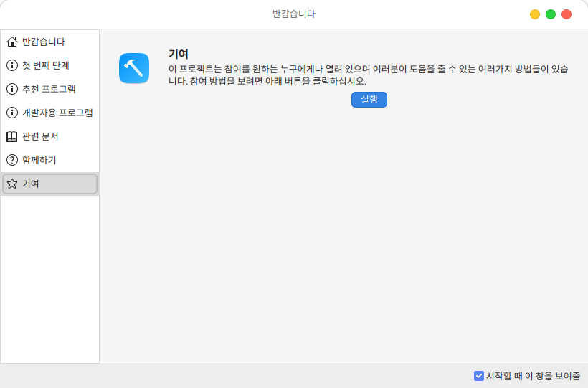Click the question mark icon beside 함께하기
This screenshot has height=388, width=588.
(x=11, y=160)
